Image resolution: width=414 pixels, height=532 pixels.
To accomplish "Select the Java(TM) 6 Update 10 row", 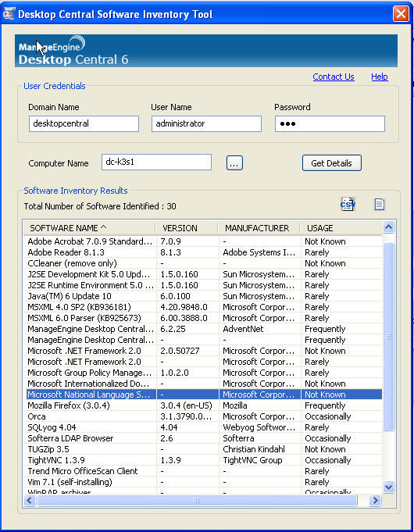I will click(x=204, y=296).
